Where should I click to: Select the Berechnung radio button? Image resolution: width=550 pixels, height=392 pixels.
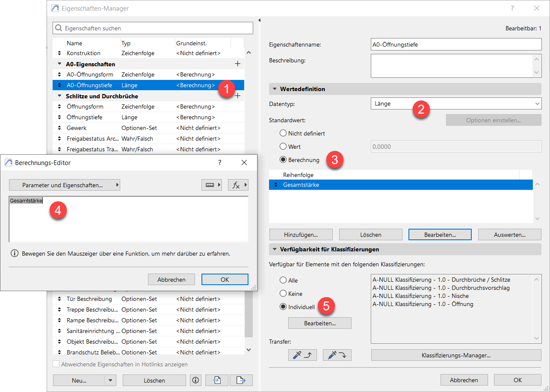pyautogui.click(x=283, y=160)
